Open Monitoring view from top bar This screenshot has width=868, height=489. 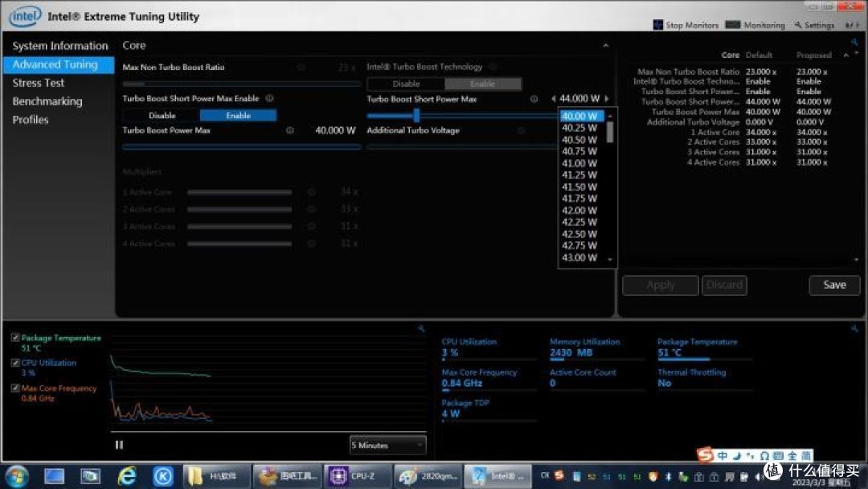click(755, 25)
